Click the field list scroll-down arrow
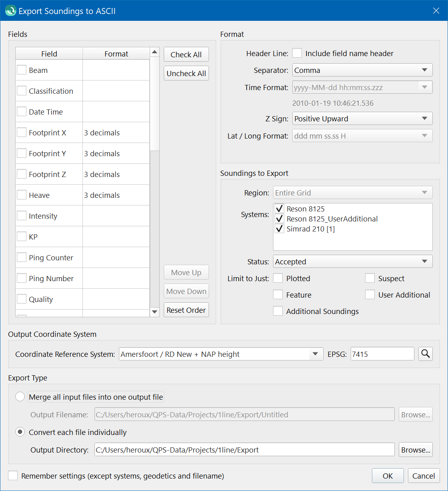The image size is (448, 491). pos(155,312)
